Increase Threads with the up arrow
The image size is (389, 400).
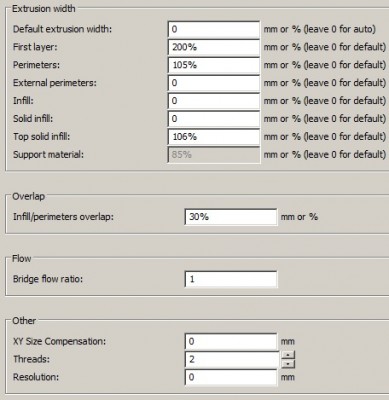tap(288, 355)
